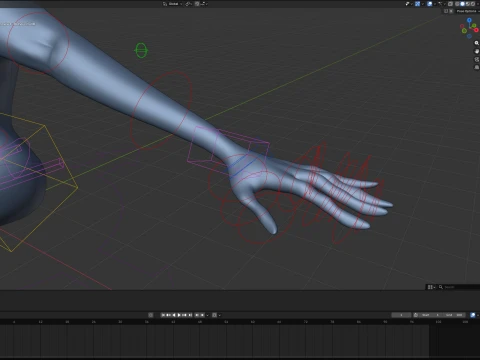Jump to previous keyframe button
Screen dimensions: 480x360
(168, 315)
